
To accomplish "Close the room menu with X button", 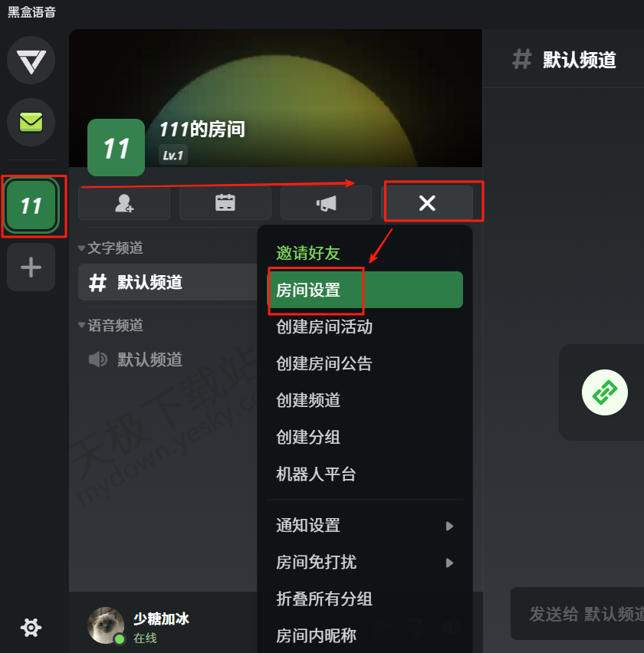I will click(427, 203).
